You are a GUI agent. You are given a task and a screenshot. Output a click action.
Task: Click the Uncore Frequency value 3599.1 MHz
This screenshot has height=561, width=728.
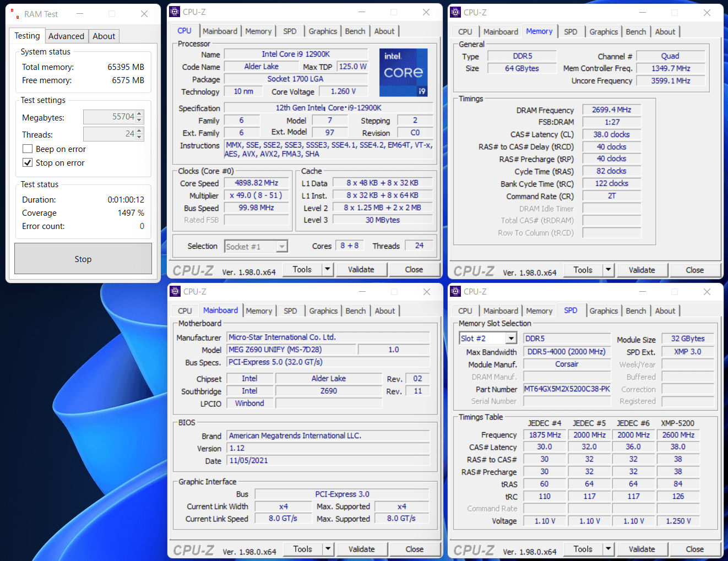click(x=670, y=80)
